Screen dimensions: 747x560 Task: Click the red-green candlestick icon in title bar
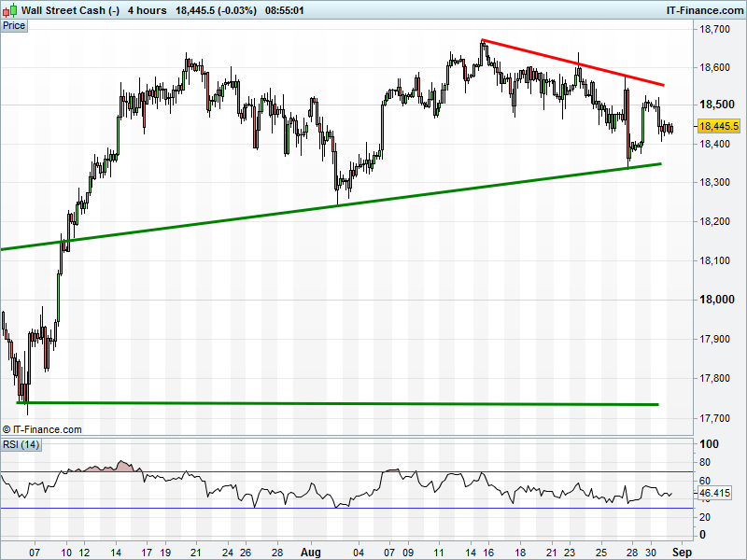click(x=10, y=10)
